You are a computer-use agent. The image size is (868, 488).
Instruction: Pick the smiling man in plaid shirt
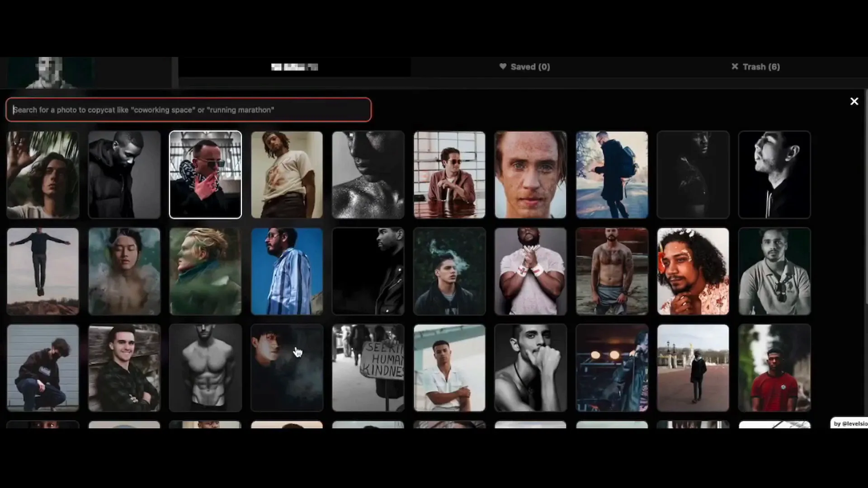(123, 367)
